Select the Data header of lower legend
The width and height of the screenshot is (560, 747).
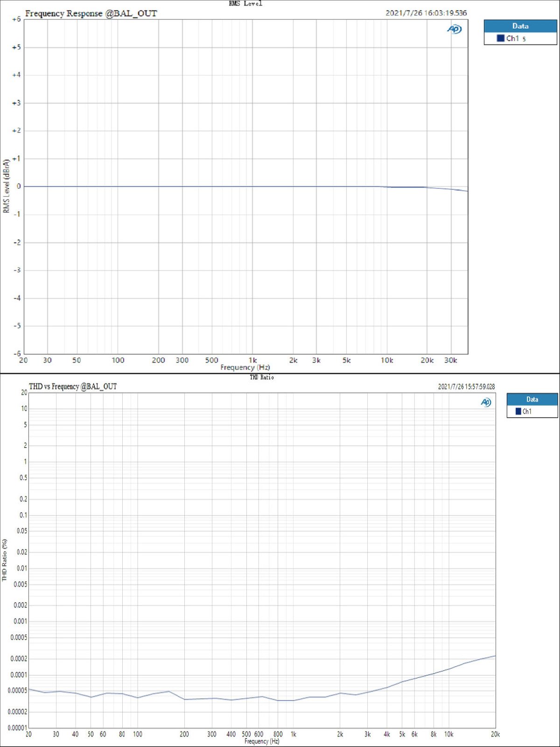coord(532,399)
